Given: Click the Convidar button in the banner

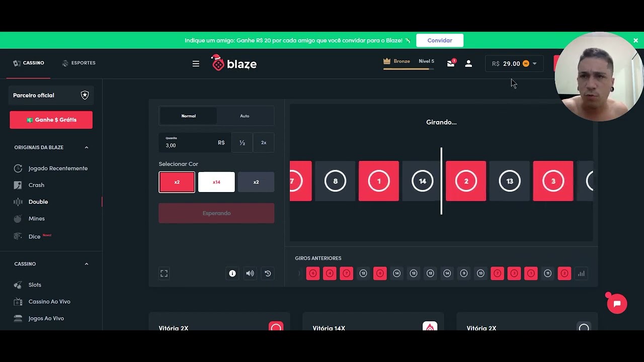Looking at the screenshot, I should 440,40.
